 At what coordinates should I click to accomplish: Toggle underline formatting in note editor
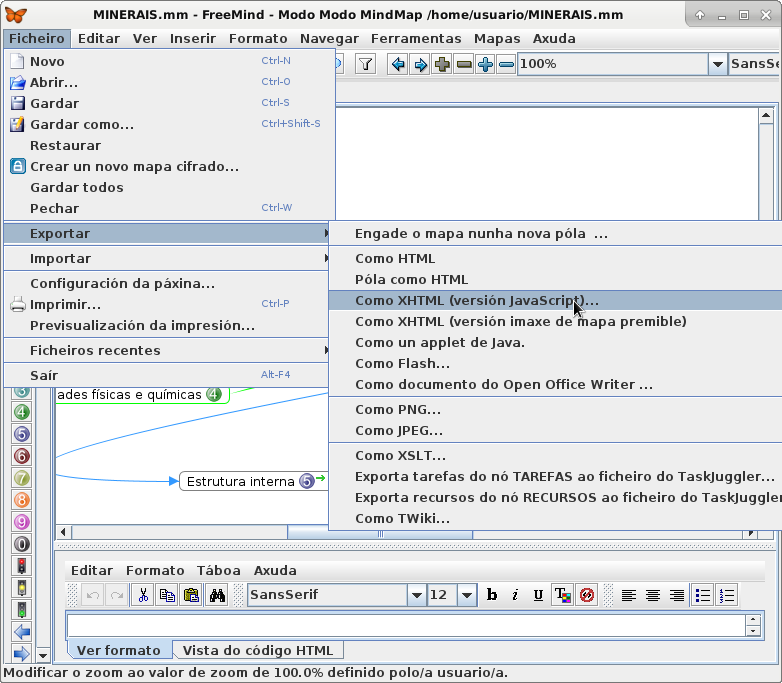point(538,595)
